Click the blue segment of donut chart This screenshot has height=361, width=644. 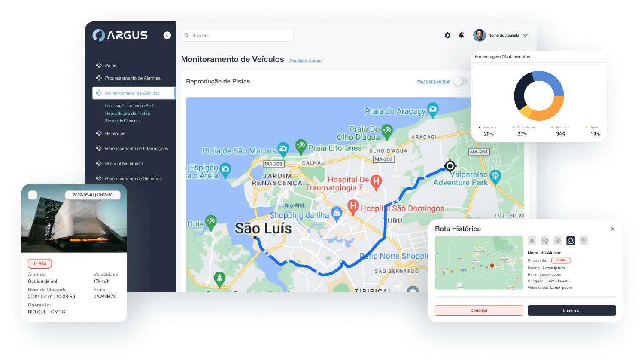coord(550,81)
